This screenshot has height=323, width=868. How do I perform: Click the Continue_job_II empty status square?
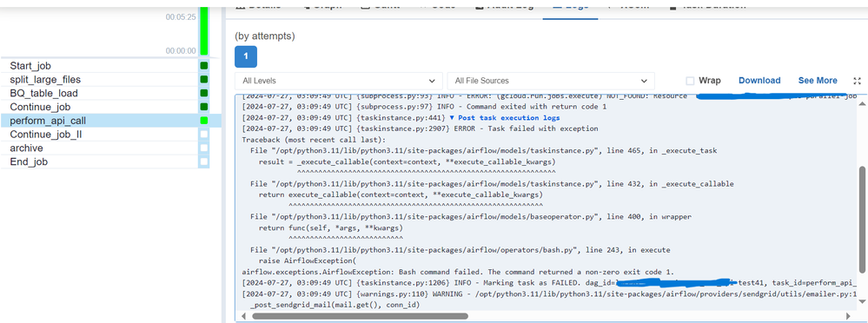tap(203, 135)
